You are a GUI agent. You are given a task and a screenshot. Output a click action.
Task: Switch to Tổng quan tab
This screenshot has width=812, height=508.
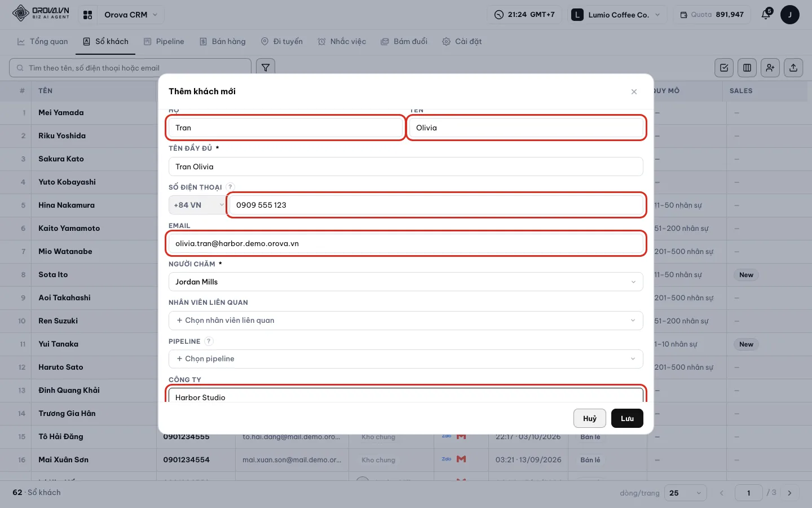(43, 41)
